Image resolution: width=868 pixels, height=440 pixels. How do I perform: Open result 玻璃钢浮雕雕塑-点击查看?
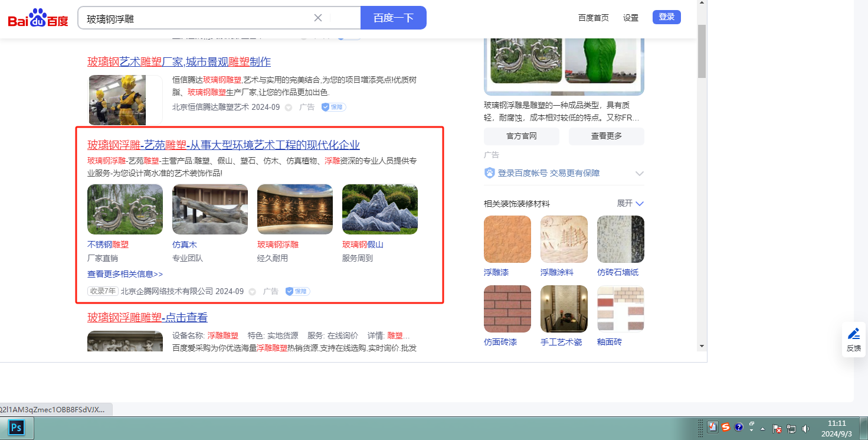pyautogui.click(x=148, y=318)
